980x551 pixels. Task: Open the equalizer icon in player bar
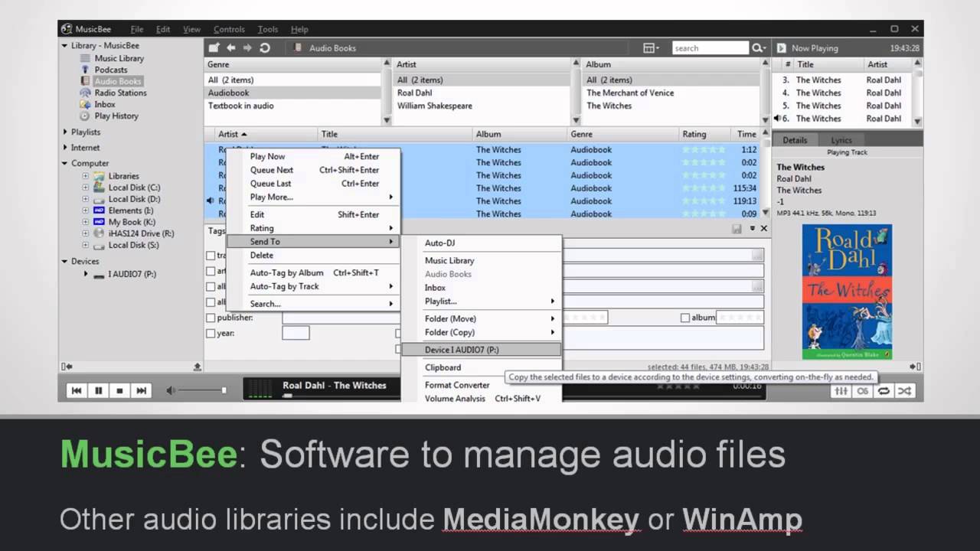841,391
